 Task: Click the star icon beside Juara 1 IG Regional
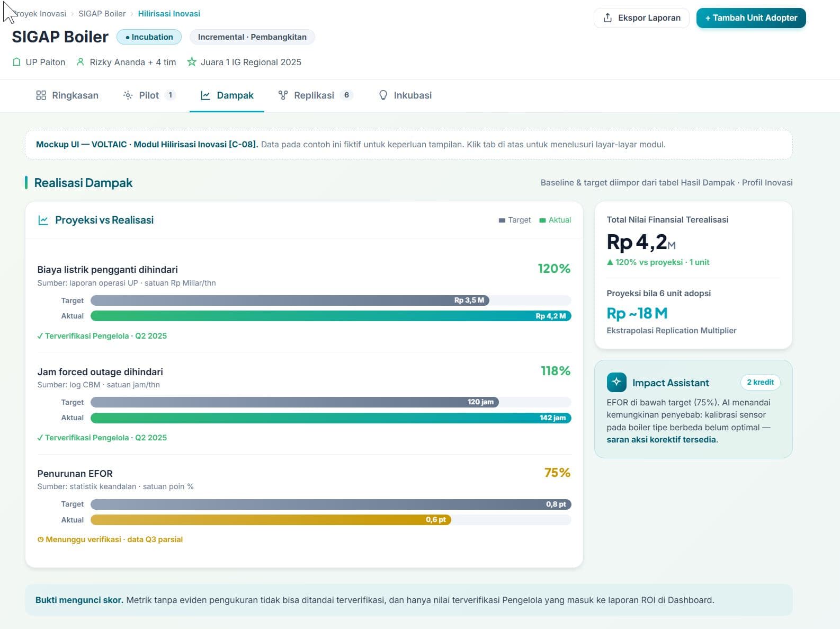pyautogui.click(x=192, y=62)
